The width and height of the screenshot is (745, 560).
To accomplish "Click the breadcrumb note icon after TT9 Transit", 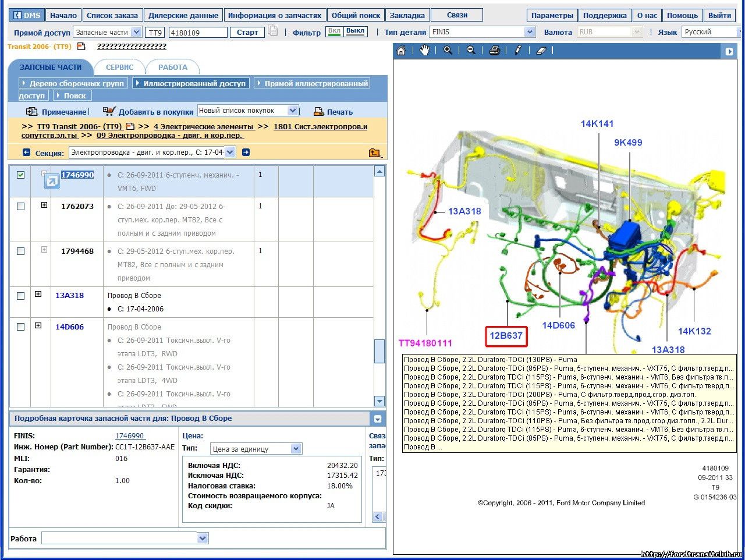I will tap(130, 126).
